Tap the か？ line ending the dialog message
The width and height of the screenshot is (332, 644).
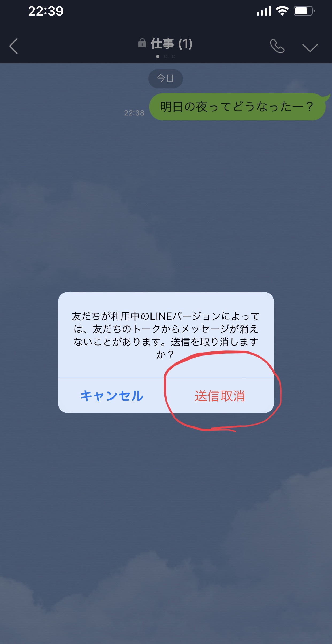click(x=165, y=354)
